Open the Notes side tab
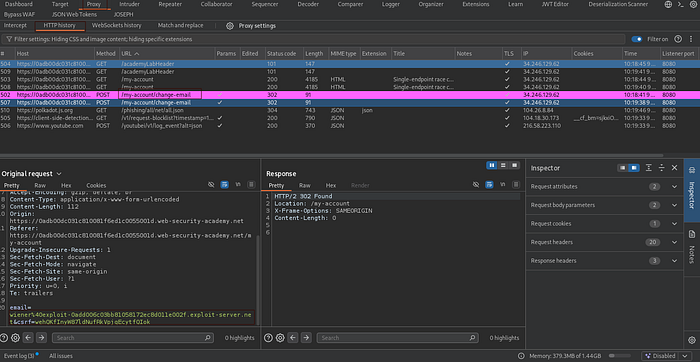Image resolution: width=700 pixels, height=362 pixels. [x=692, y=247]
